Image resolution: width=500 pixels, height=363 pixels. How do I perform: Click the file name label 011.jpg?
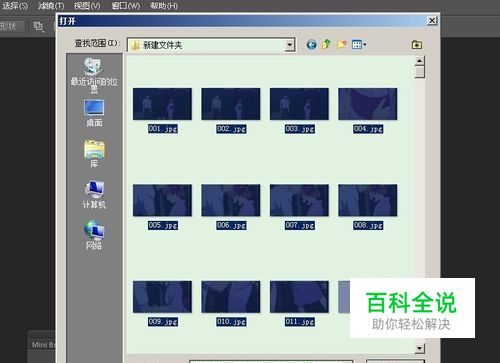(300, 322)
